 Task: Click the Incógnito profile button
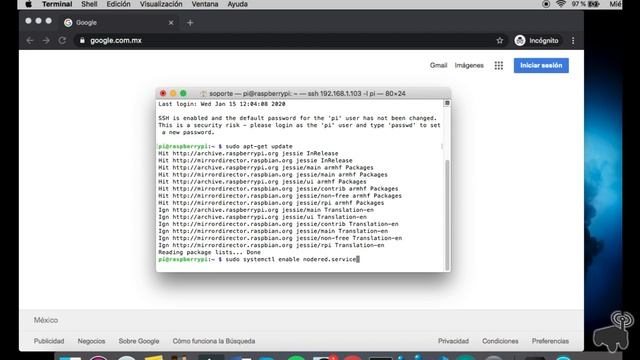pyautogui.click(x=537, y=40)
